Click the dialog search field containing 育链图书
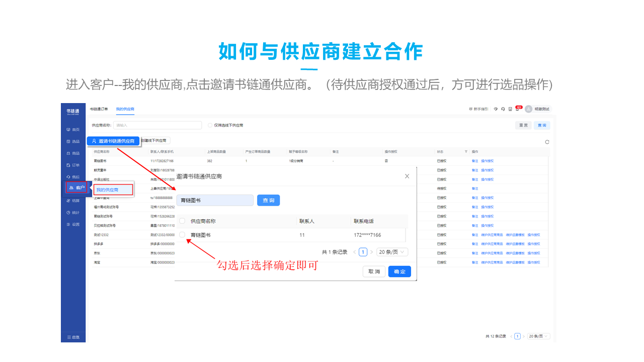The image size is (644, 362). [x=215, y=200]
